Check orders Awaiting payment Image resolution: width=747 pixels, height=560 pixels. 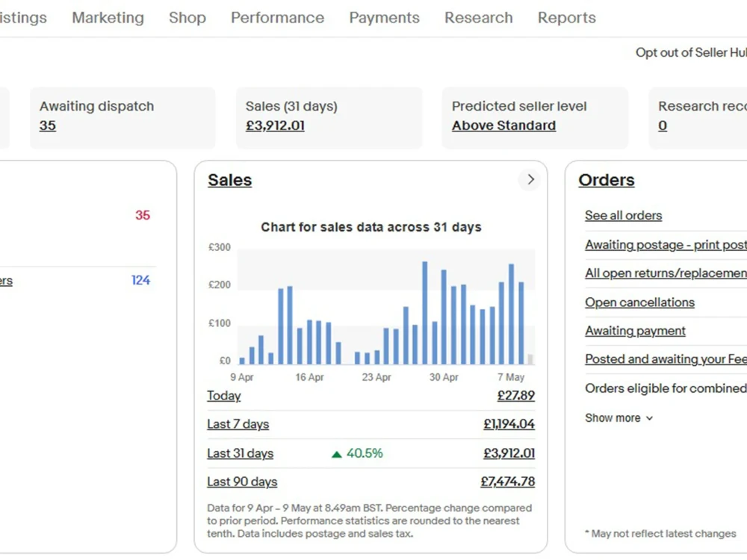(635, 330)
